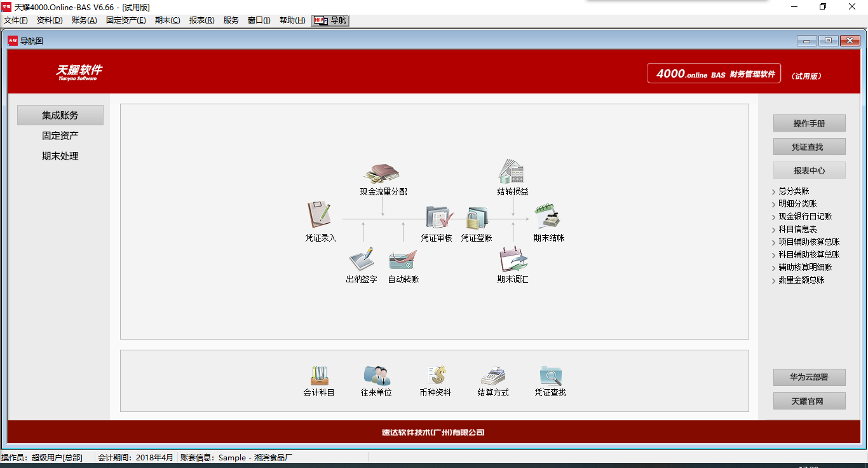Launch the 自动转账 auto transfer icon
The image size is (868, 468).
click(x=402, y=259)
